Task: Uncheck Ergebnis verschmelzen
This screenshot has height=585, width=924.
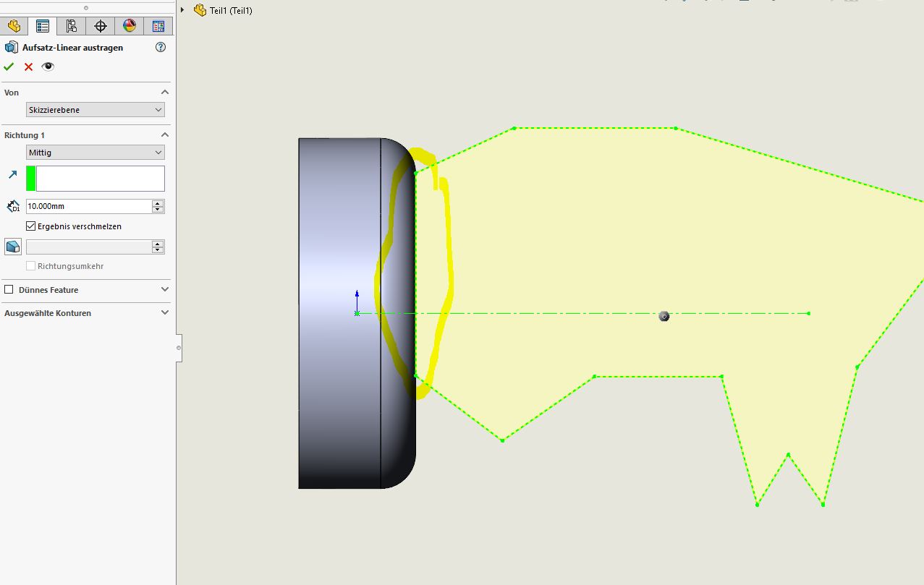Action: [30, 226]
